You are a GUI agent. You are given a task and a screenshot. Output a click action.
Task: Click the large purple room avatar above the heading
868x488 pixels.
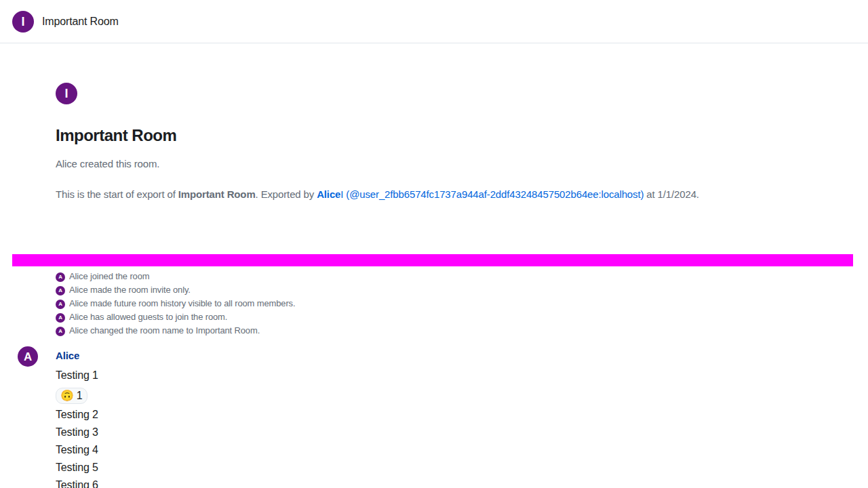(66, 94)
